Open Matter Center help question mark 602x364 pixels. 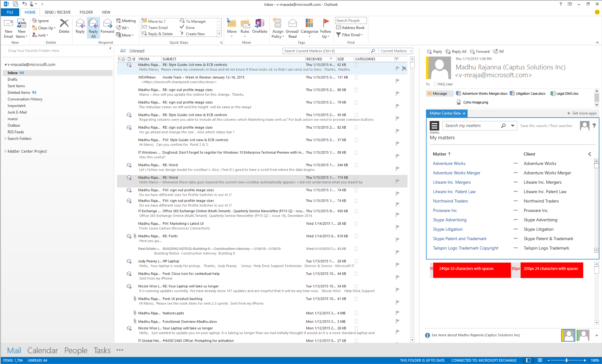pos(594,126)
